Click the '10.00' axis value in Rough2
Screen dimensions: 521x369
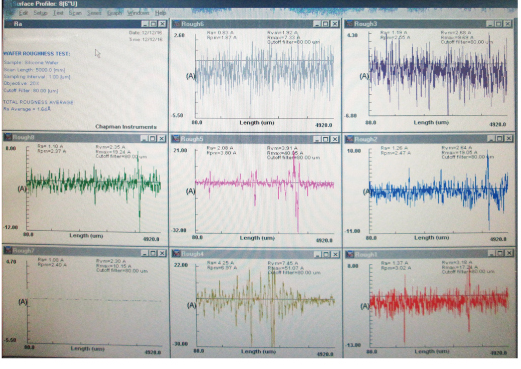354,151
